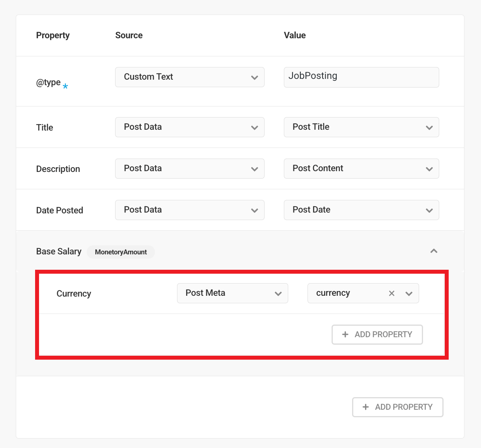Click the dropdown arrow beside Post Meta
This screenshot has height=448, width=481.
coord(278,293)
